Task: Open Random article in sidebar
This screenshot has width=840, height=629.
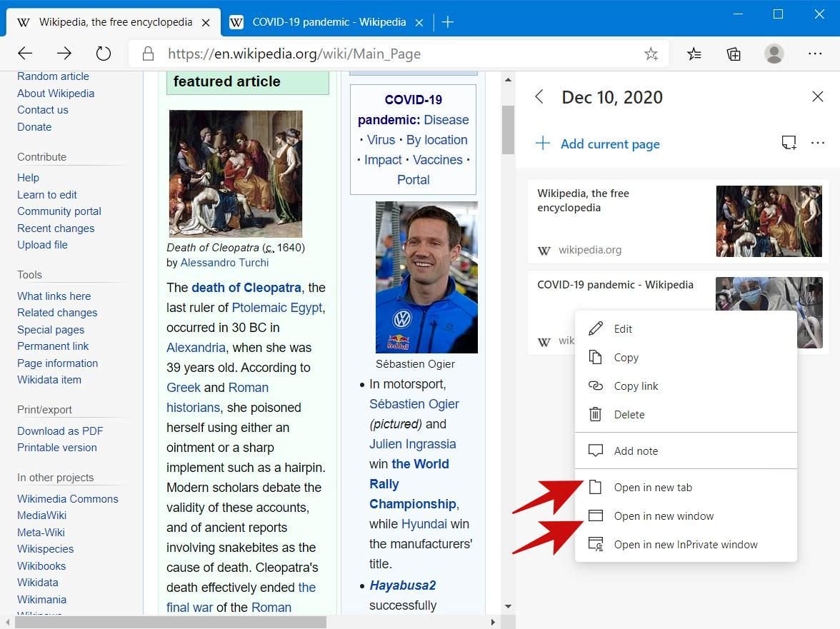Action: 53,76
